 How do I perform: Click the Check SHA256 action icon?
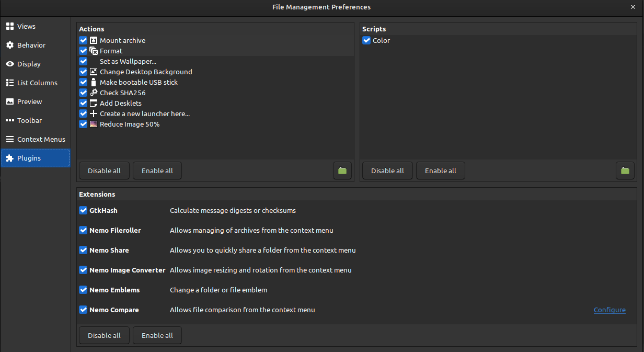click(93, 93)
